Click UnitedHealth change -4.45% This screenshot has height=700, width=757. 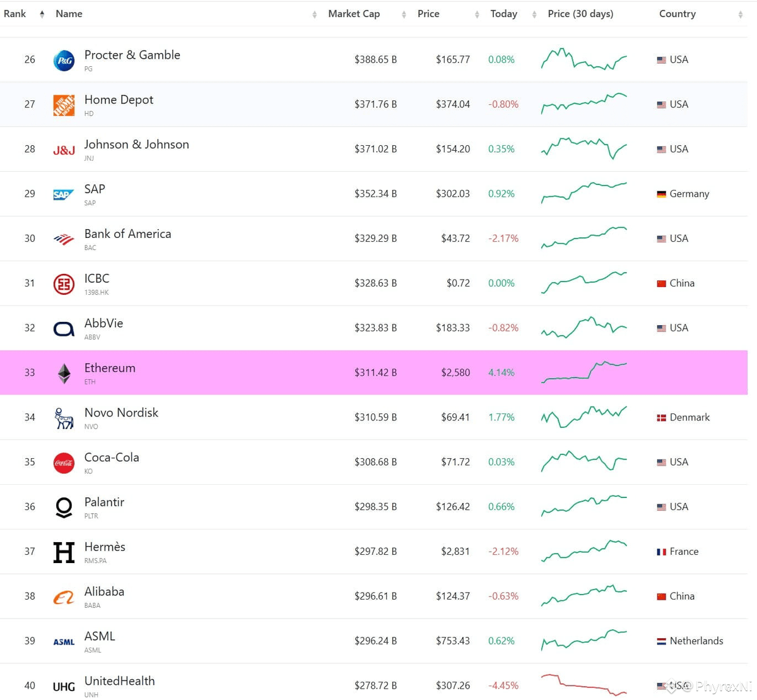[503, 685]
